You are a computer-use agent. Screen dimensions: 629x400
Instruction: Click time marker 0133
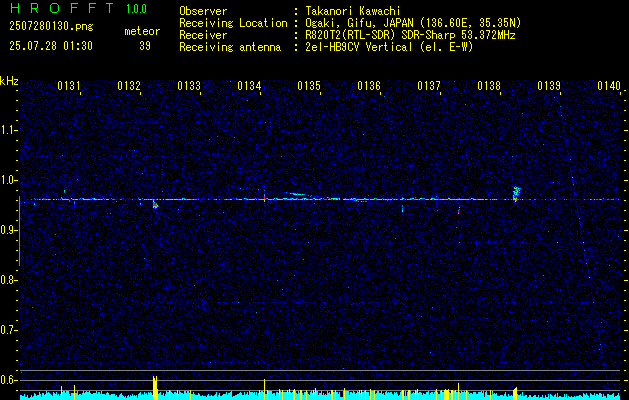(189, 86)
